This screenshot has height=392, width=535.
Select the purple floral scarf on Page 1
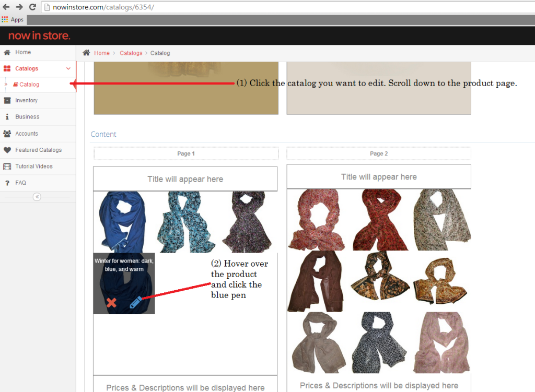pos(247,222)
